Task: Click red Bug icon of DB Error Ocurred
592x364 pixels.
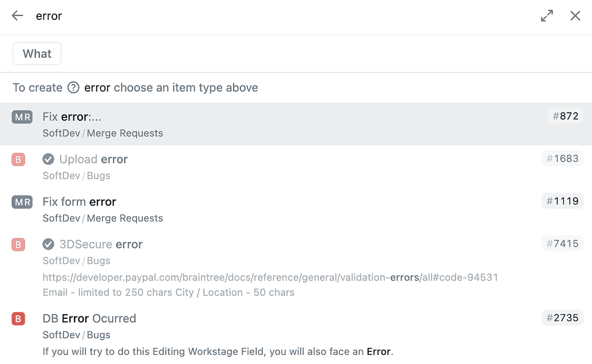Action: pyautogui.click(x=18, y=319)
